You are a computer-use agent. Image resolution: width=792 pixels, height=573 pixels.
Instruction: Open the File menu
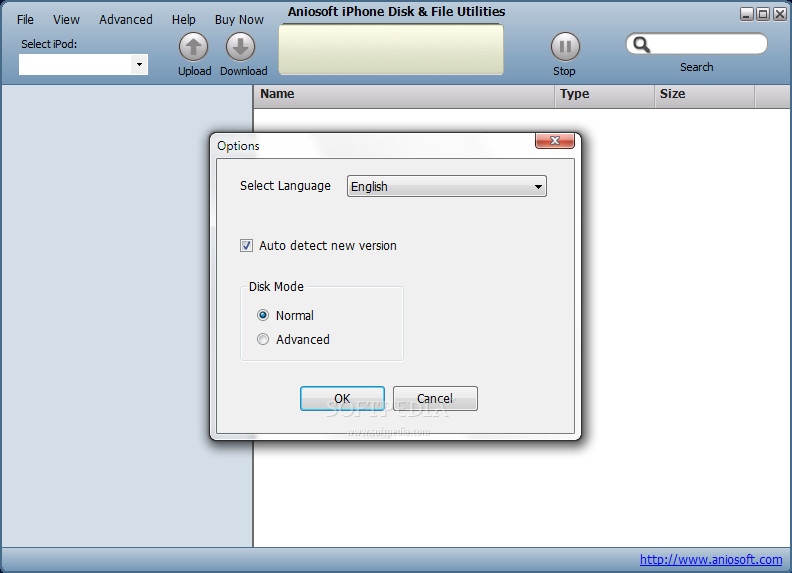pos(25,20)
